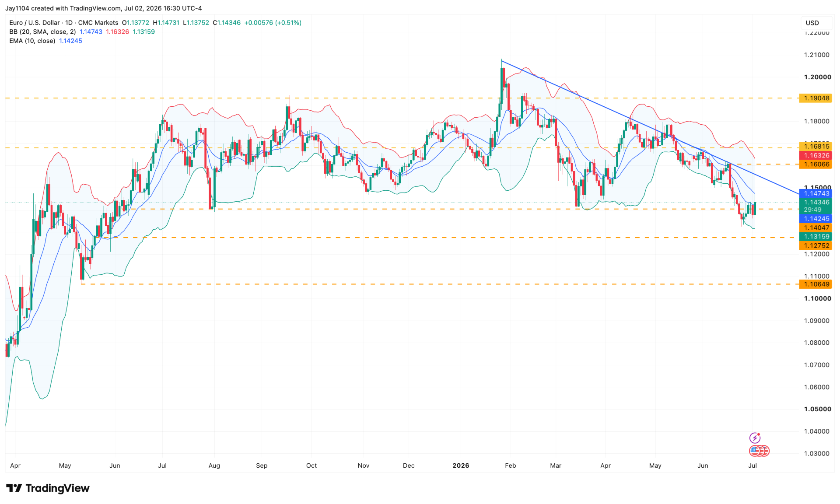Click the purple lightning event icon

pyautogui.click(x=755, y=438)
